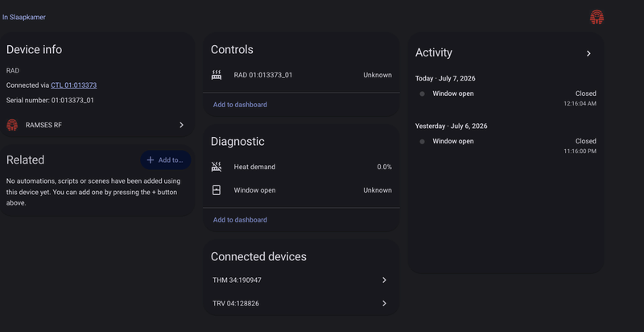This screenshot has height=332, width=644.
Task: Click Closed state of today's activity entry
Action: 586,93
